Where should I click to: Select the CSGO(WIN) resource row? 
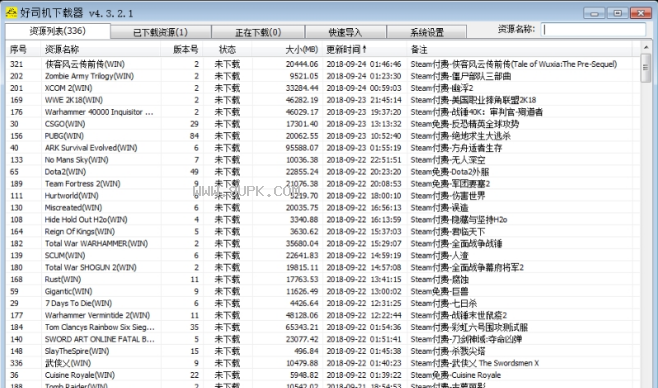[x=323, y=124]
